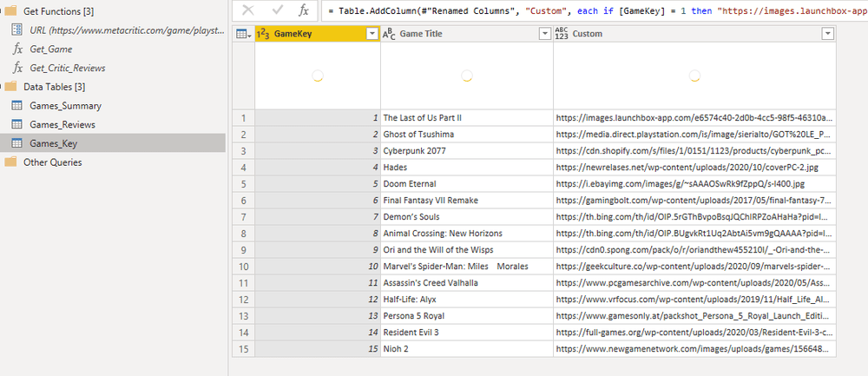Click the Game Title text type icon
Viewport: 868px width, 376px height.
(389, 34)
